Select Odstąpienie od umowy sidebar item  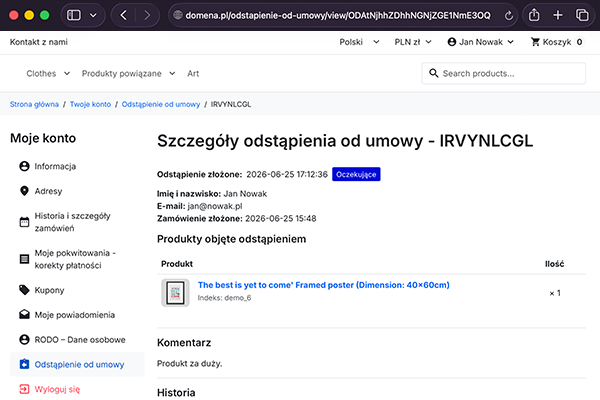[79, 364]
